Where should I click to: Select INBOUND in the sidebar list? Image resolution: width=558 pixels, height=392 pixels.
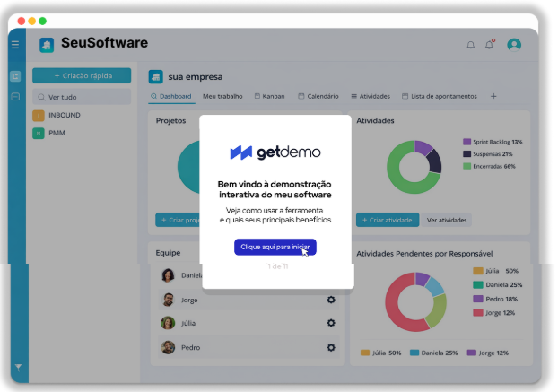(64, 115)
